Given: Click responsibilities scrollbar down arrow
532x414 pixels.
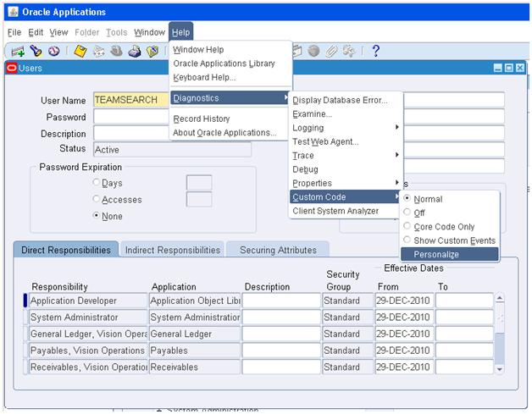Looking at the screenshot, I should pyautogui.click(x=500, y=369).
